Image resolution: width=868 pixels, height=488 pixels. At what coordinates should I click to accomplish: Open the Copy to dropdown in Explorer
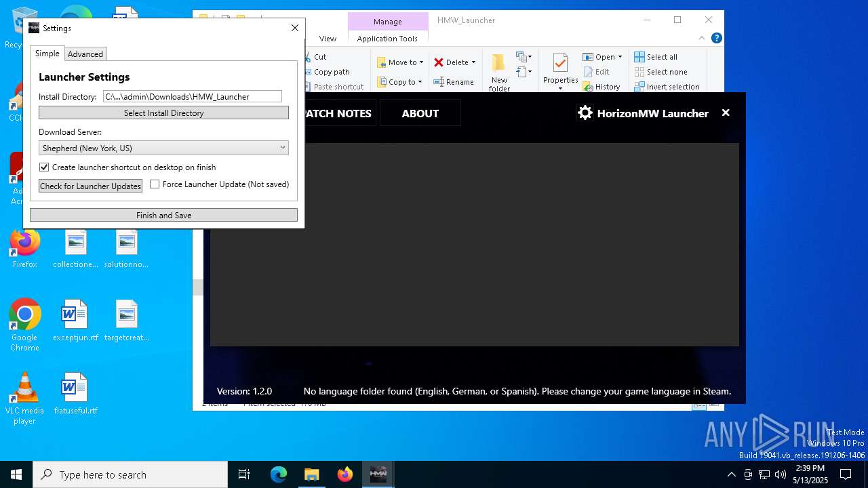point(400,82)
